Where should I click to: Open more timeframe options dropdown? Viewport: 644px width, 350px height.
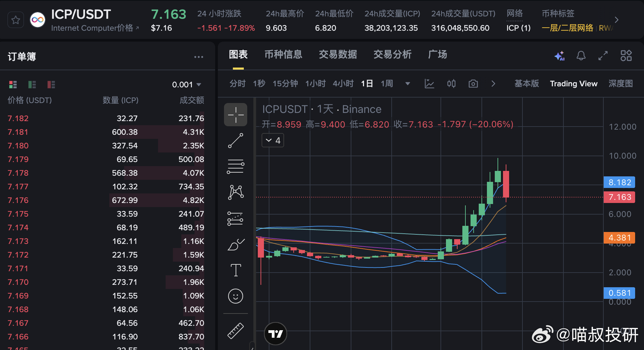coord(407,84)
